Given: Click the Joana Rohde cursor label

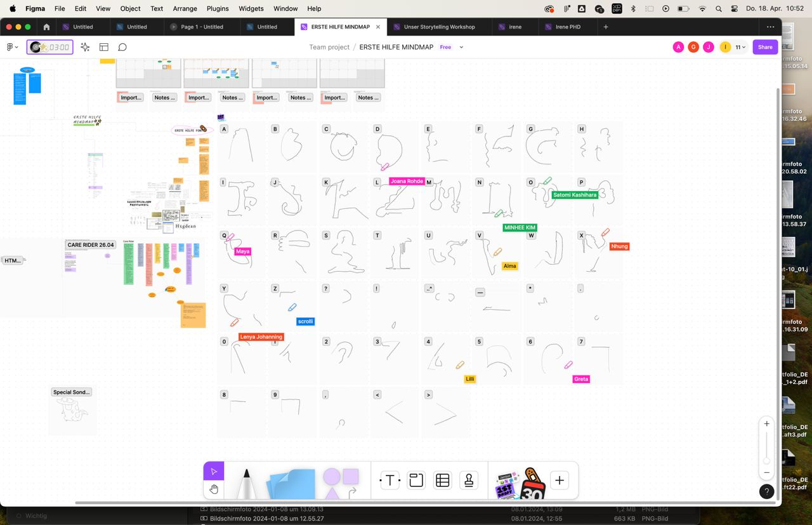Looking at the screenshot, I should [407, 181].
